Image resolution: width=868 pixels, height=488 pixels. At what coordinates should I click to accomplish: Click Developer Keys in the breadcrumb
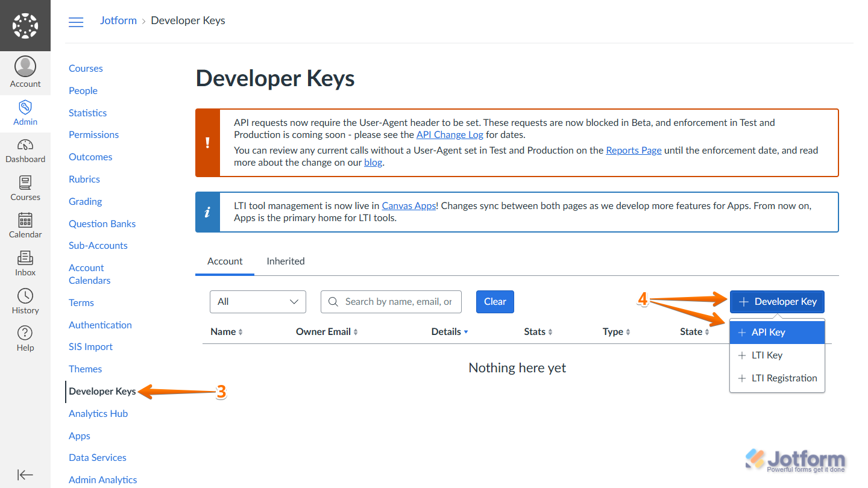188,20
